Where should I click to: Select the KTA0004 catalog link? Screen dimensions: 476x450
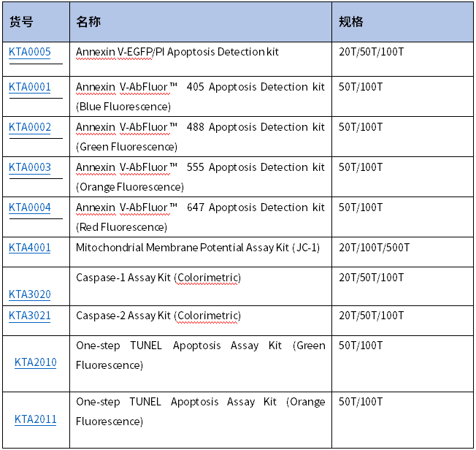(30, 207)
